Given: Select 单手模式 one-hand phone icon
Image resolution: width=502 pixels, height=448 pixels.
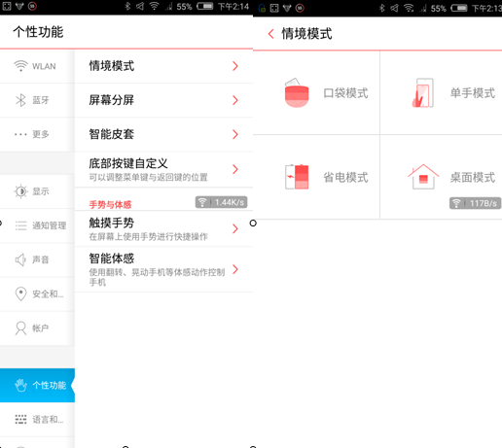Looking at the screenshot, I should point(423,93).
